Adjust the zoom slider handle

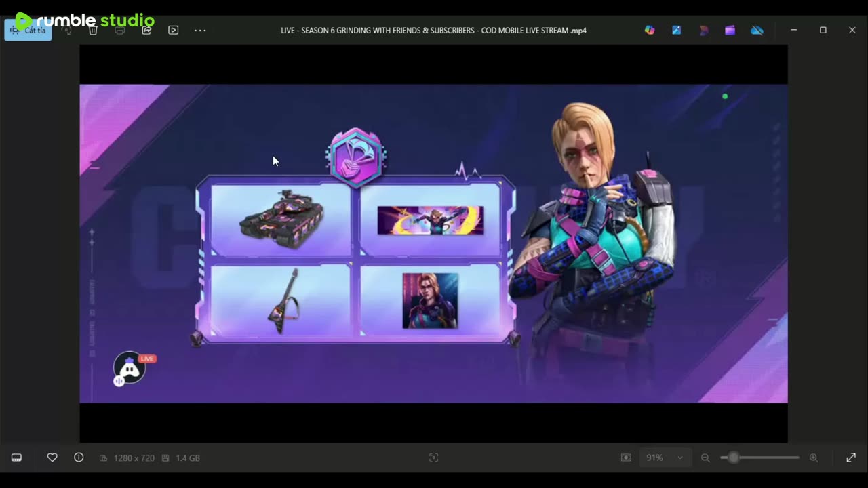(734, 457)
